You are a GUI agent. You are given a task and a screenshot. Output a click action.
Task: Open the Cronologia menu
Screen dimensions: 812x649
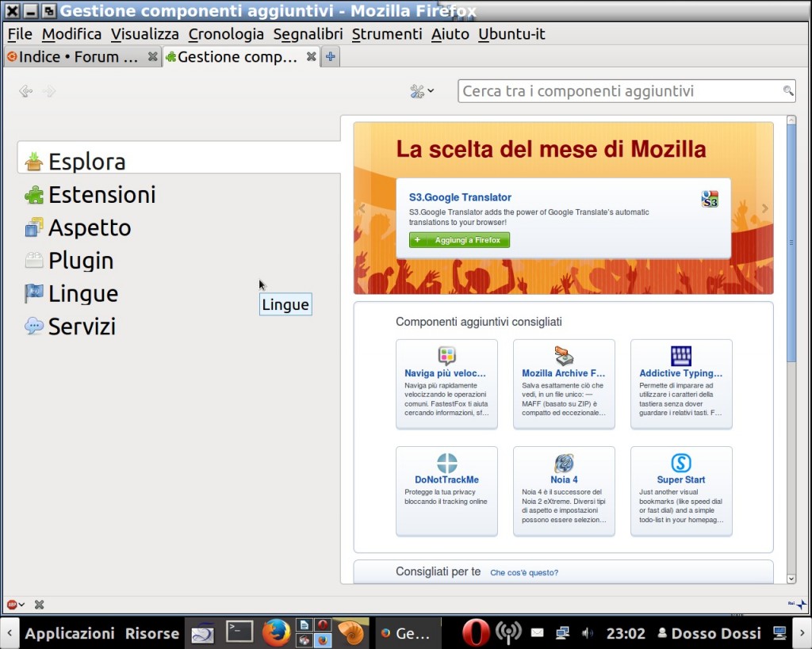coord(226,34)
